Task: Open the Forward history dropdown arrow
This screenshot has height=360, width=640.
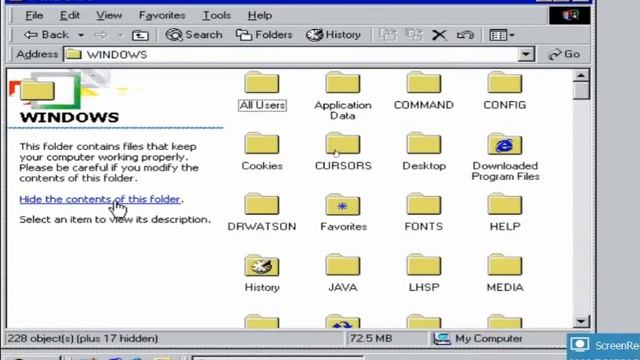Action: pos(120,36)
